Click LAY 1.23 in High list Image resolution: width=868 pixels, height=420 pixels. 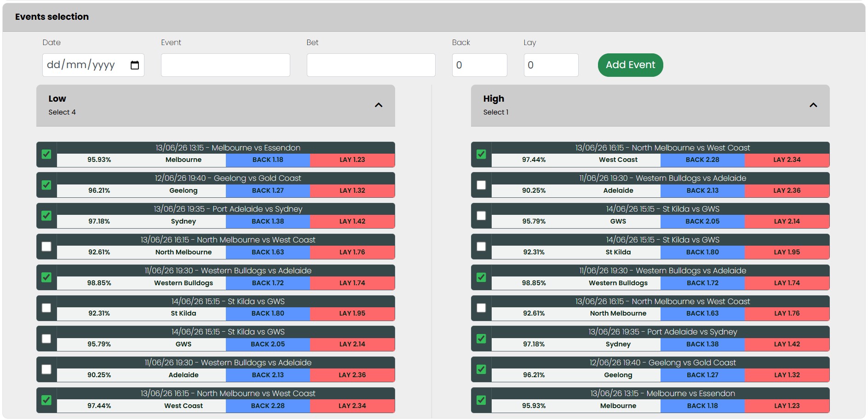(x=787, y=406)
